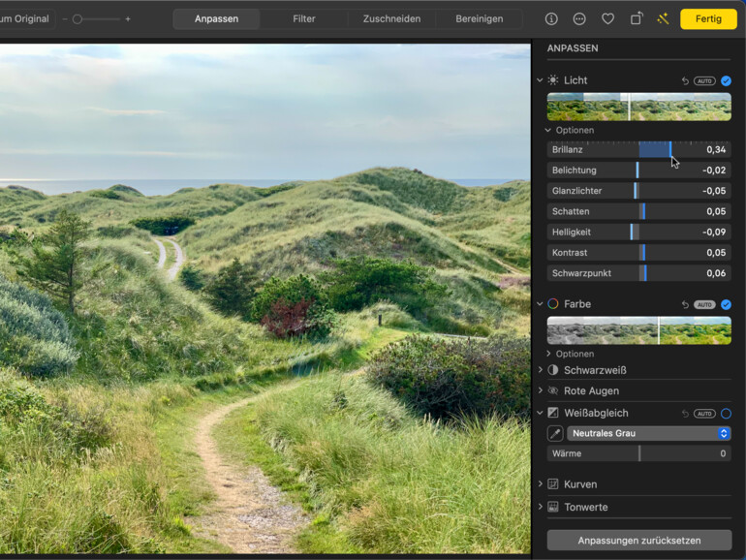The width and height of the screenshot is (746, 560).
Task: Expand the Schwarzweiß section
Action: click(x=541, y=370)
